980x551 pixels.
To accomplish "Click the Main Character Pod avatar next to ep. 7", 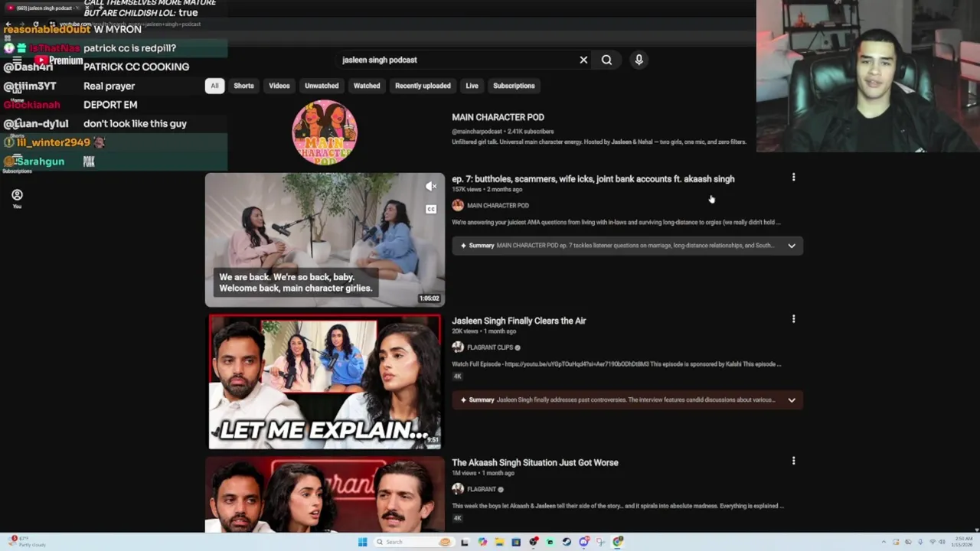I will tap(458, 205).
